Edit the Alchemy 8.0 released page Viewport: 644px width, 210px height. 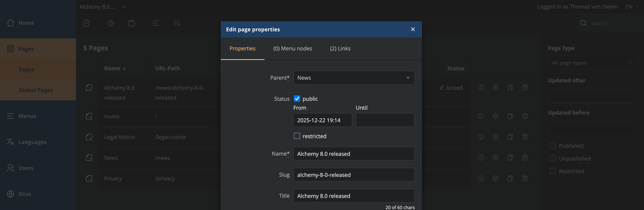(89, 88)
